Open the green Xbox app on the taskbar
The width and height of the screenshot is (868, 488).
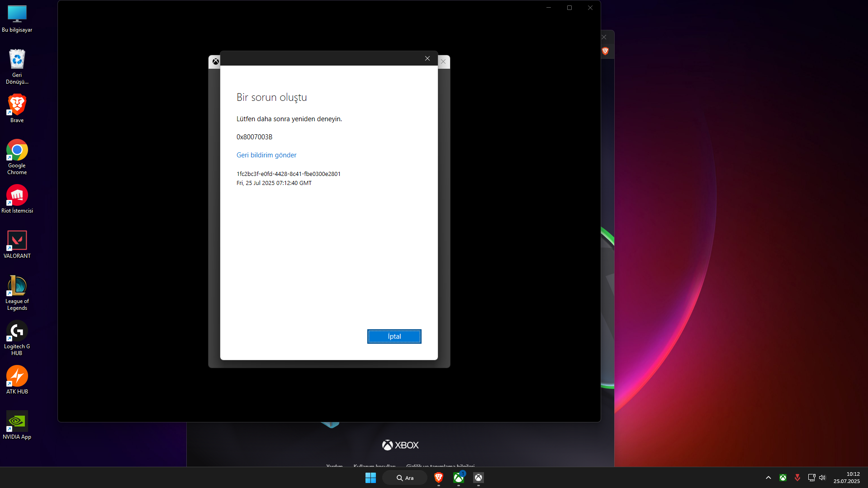[x=459, y=478]
